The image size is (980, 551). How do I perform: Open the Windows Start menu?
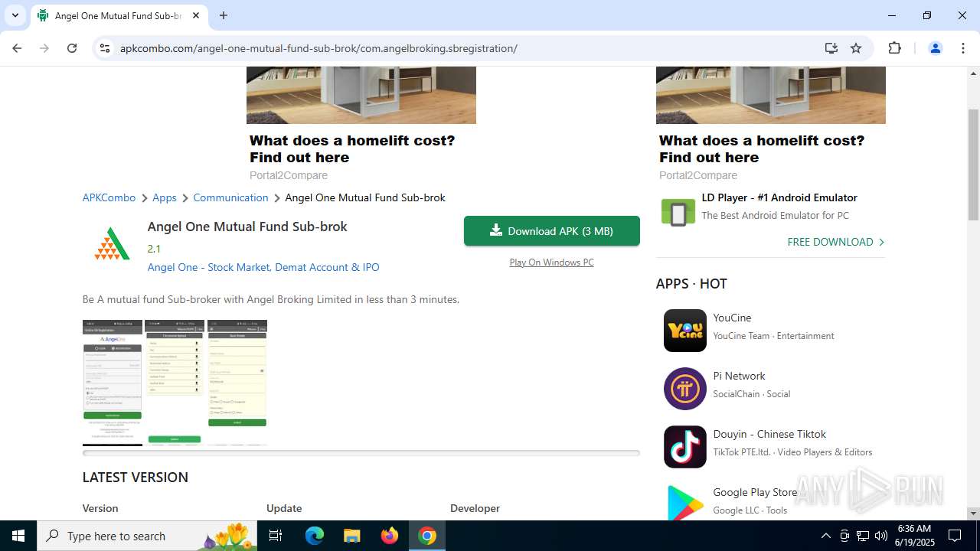(18, 536)
